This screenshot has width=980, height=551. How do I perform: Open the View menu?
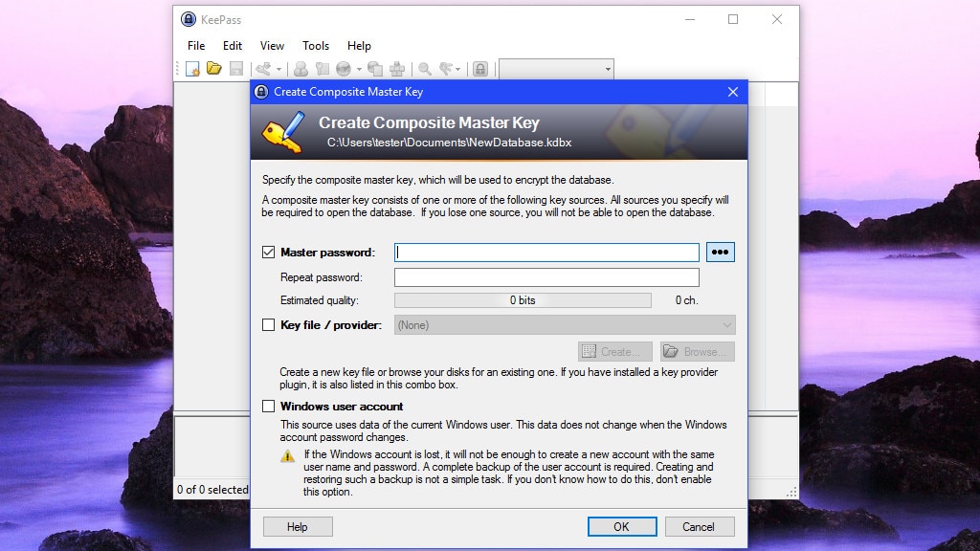272,46
